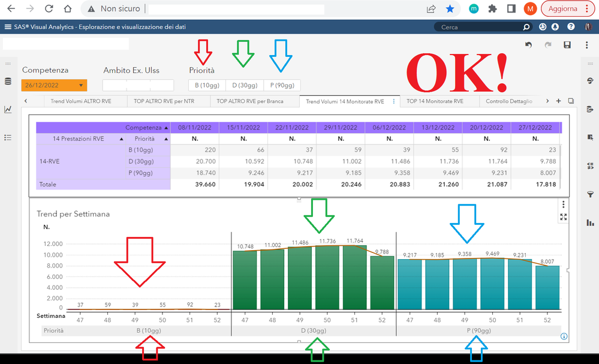Open the Outline list icon in left sidebar
The width and height of the screenshot is (599, 364).
click(x=8, y=137)
